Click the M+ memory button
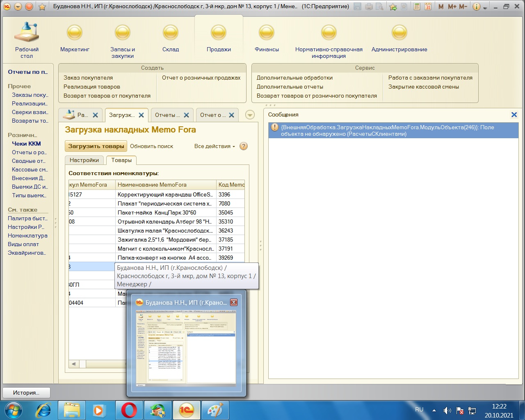 coord(452,7)
